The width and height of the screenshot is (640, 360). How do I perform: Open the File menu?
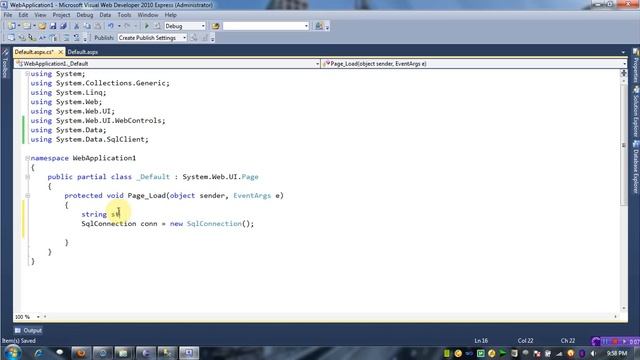(x=8, y=15)
